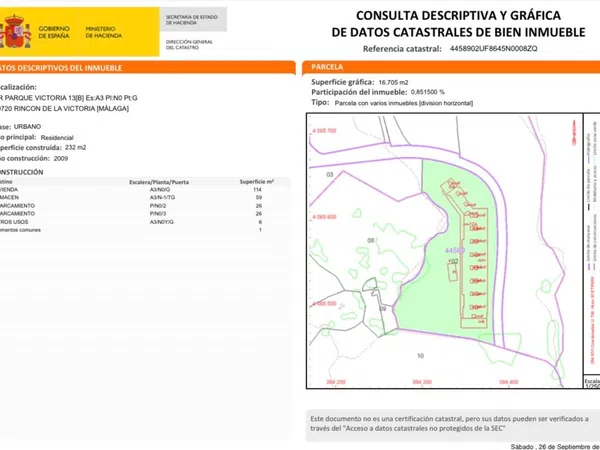The height and width of the screenshot is (450, 600).
Task: Click the red building outline on parcel
Action: (x=474, y=268)
